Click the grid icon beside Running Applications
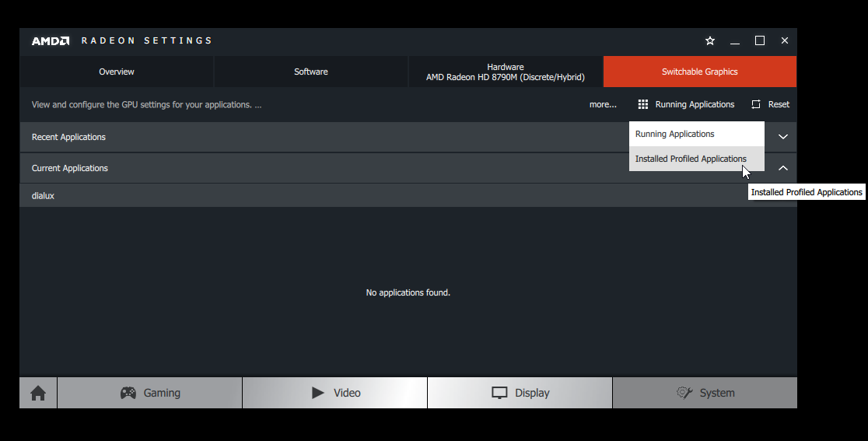868x441 pixels. (642, 104)
